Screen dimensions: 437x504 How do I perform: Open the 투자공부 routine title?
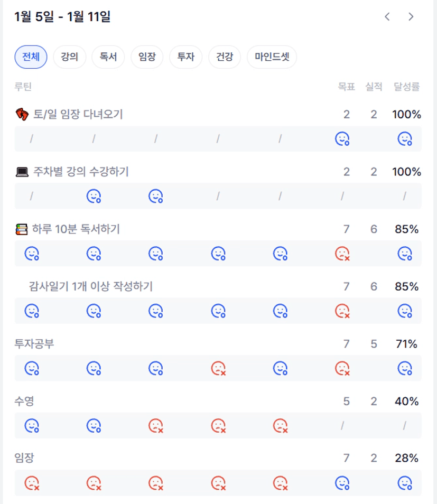click(x=34, y=344)
